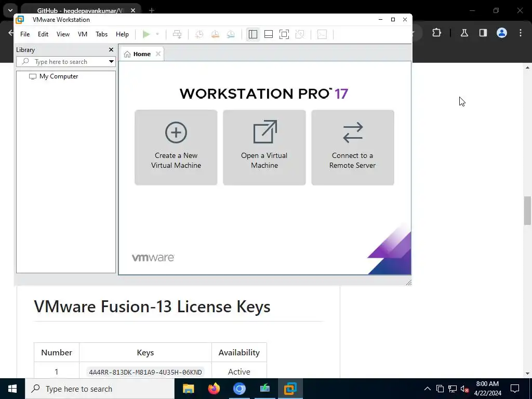Open Chrome three-dot menu
The image size is (532, 399).
click(x=521, y=33)
